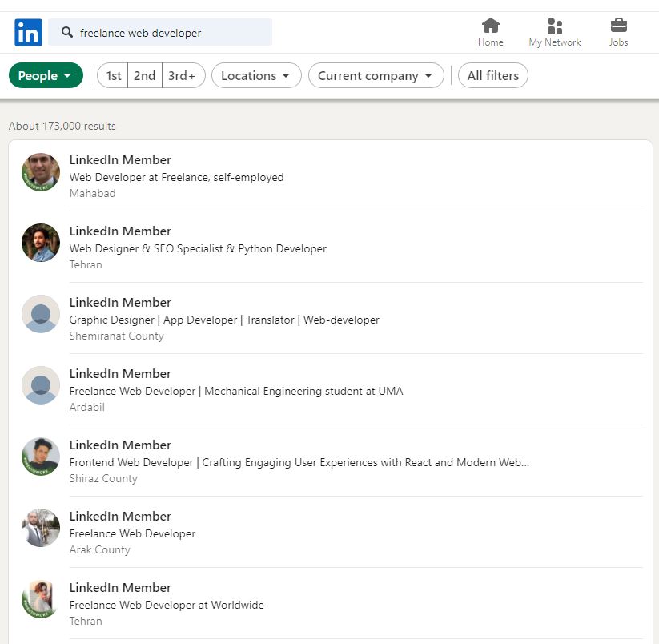This screenshot has height=644, width=659.
Task: Open LinkedIn Member link for Shemiranat County
Action: click(x=120, y=302)
